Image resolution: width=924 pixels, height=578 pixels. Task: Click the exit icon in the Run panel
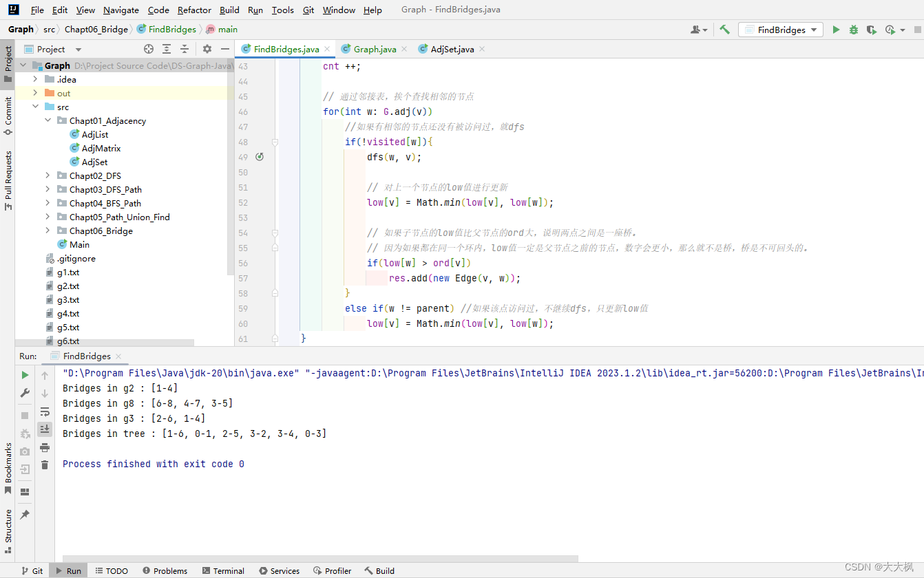(25, 469)
